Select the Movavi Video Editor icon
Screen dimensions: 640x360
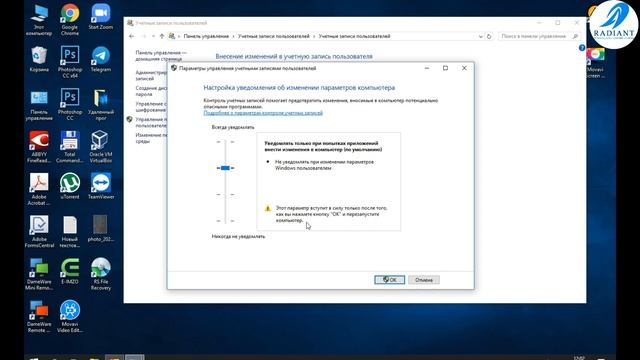pyautogui.click(x=70, y=317)
